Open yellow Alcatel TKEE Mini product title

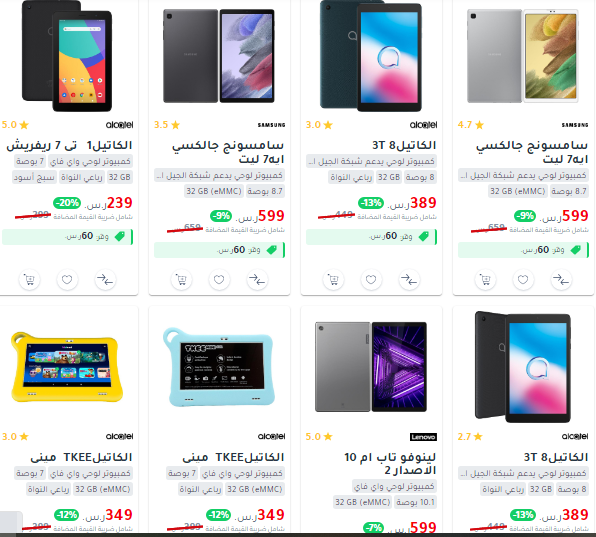[x=81, y=457]
